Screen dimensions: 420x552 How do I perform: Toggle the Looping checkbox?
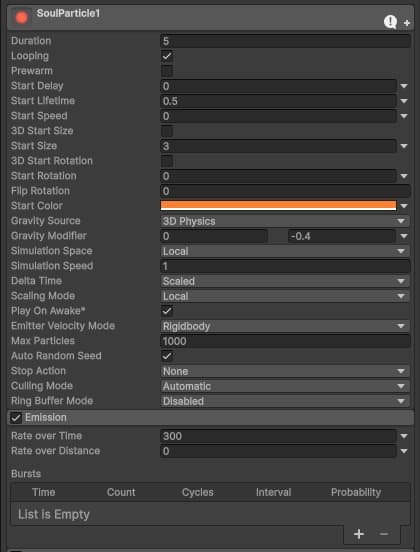coord(167,56)
